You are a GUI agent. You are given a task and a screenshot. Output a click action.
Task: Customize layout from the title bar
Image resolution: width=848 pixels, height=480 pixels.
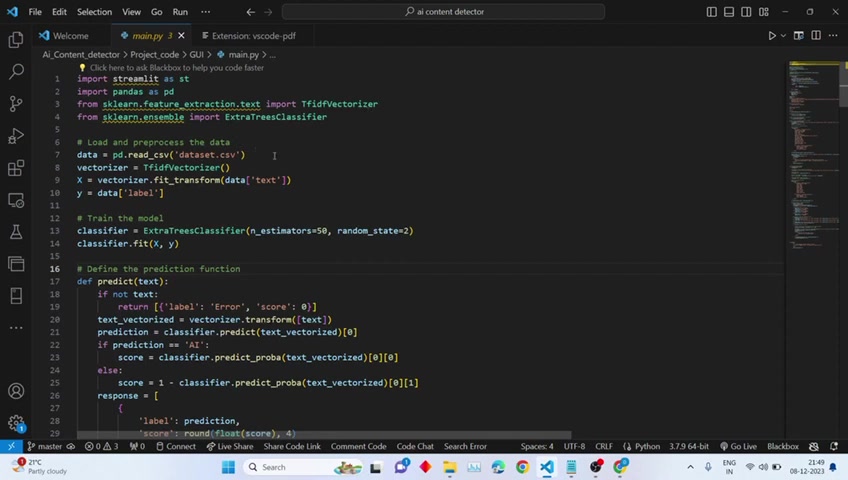point(764,12)
